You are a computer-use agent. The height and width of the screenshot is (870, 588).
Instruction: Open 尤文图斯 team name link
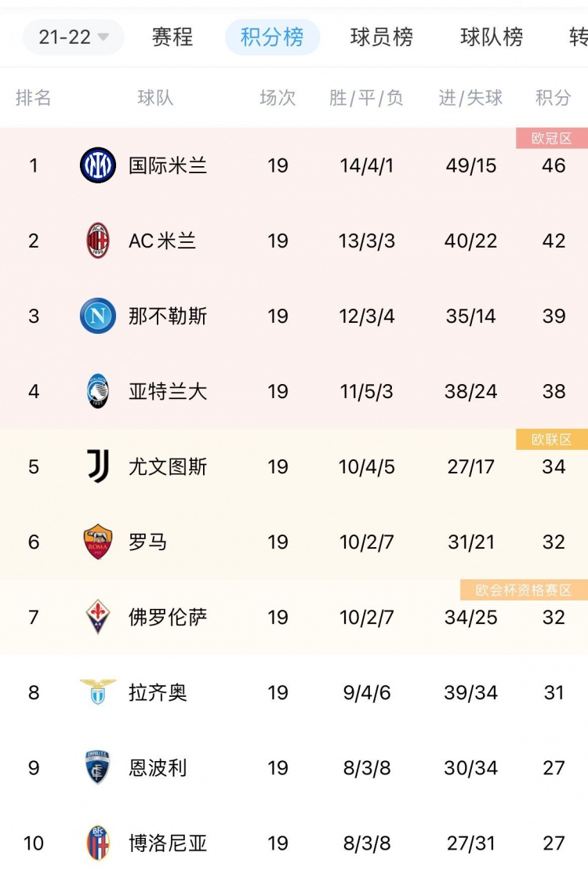168,466
